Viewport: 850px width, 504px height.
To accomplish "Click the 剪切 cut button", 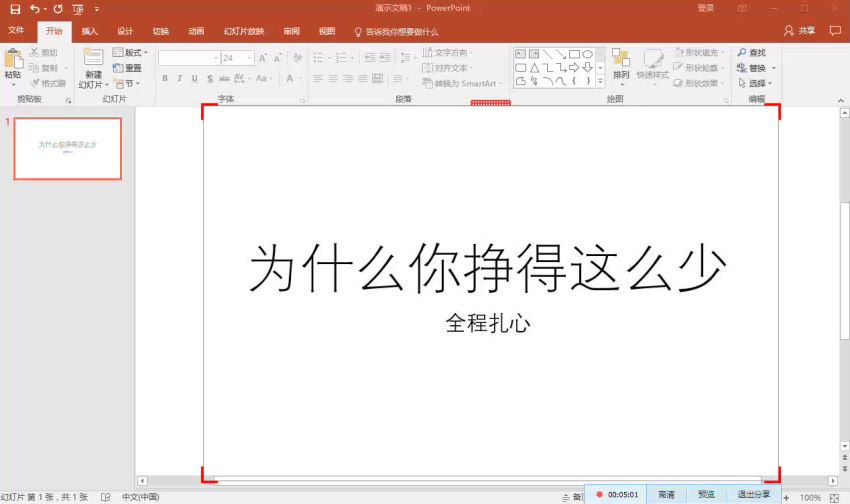I will pos(44,53).
